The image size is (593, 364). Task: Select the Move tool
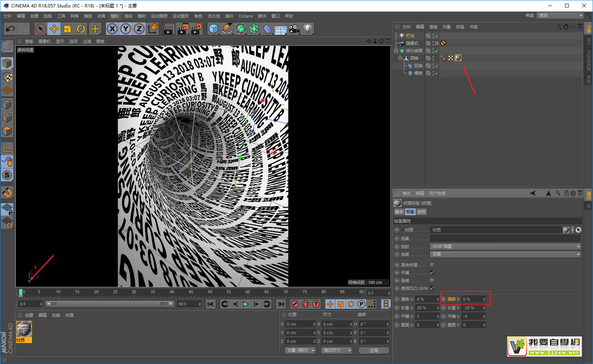pos(54,29)
